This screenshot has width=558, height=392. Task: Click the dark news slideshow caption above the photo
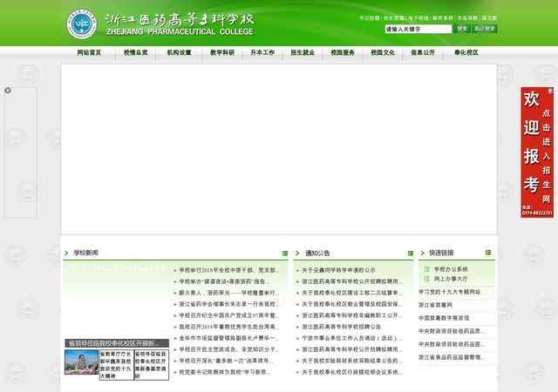tap(117, 343)
